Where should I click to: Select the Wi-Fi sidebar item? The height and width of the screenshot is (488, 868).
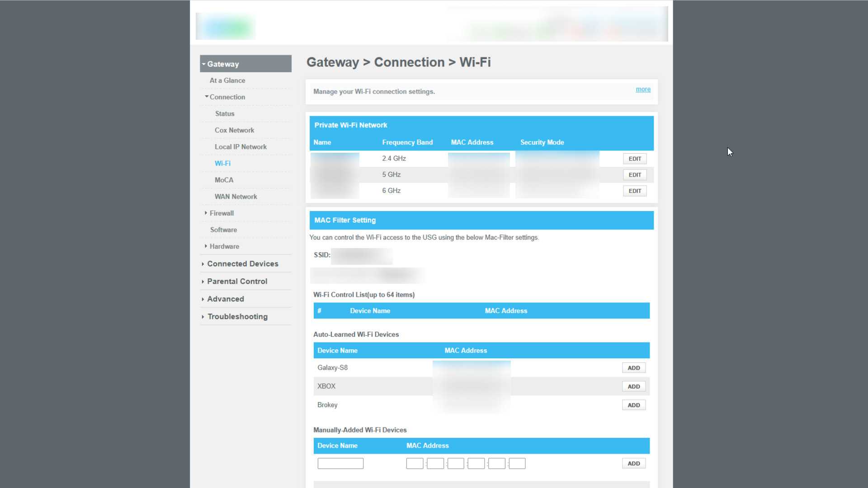pos(222,164)
